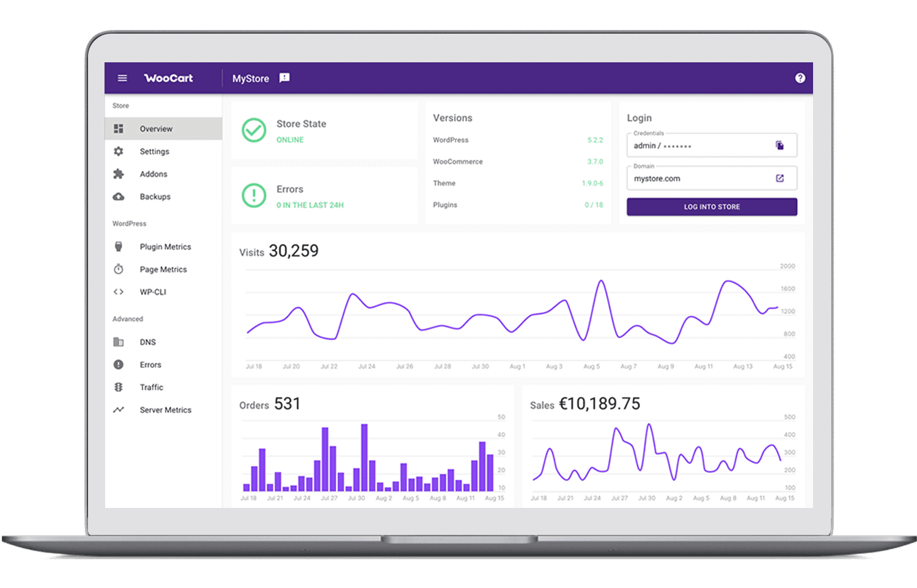The width and height of the screenshot is (917, 588).
Task: Click the Orders total 531
Action: pos(287,403)
